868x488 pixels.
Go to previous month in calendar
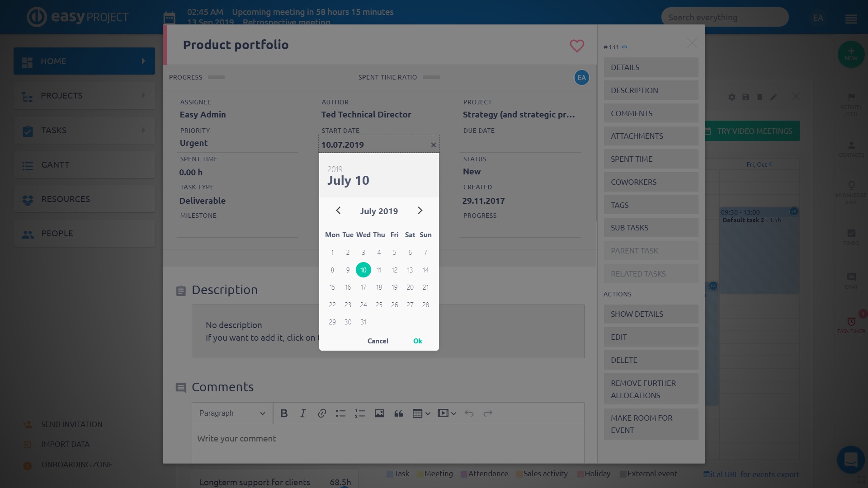[x=338, y=211]
